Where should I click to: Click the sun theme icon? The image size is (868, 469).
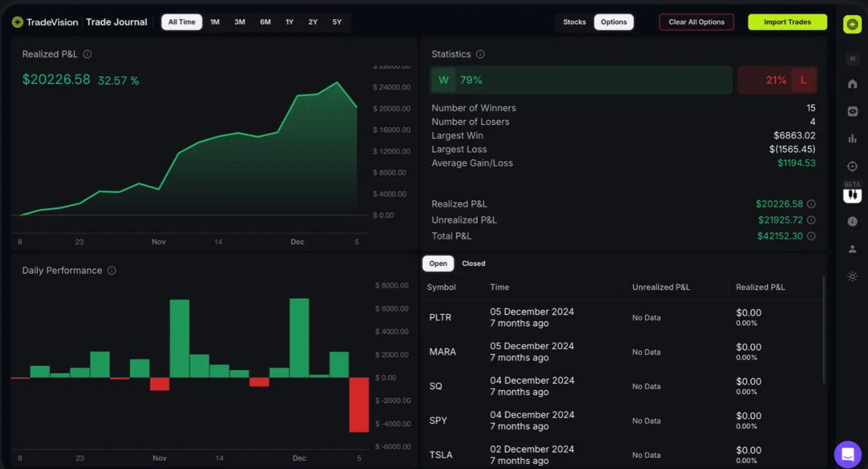tap(852, 276)
